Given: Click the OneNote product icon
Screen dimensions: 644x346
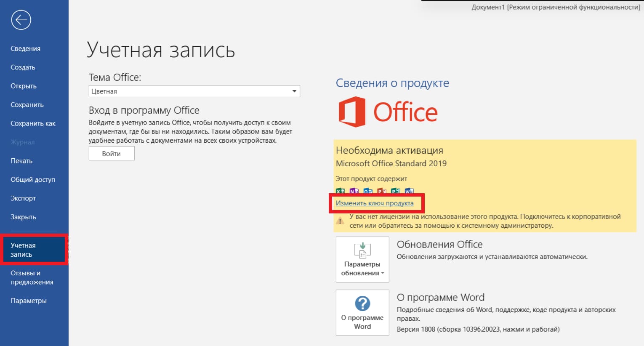Looking at the screenshot, I should coord(354,192).
